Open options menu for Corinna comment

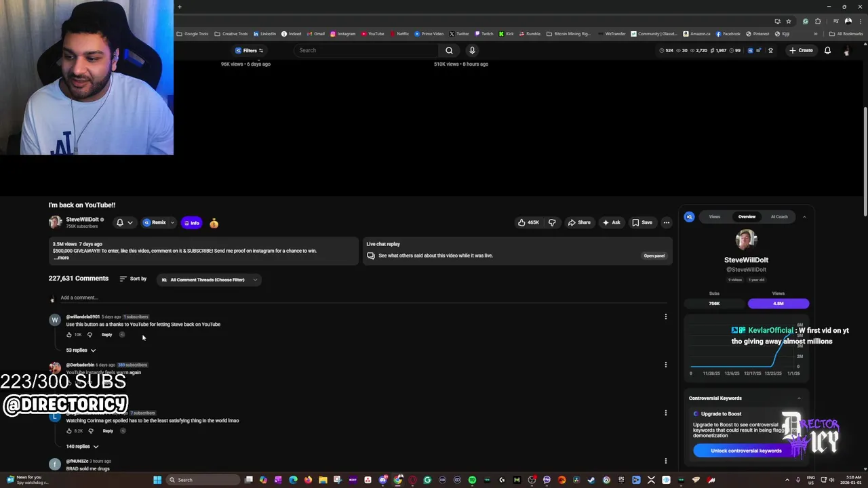pos(665,413)
